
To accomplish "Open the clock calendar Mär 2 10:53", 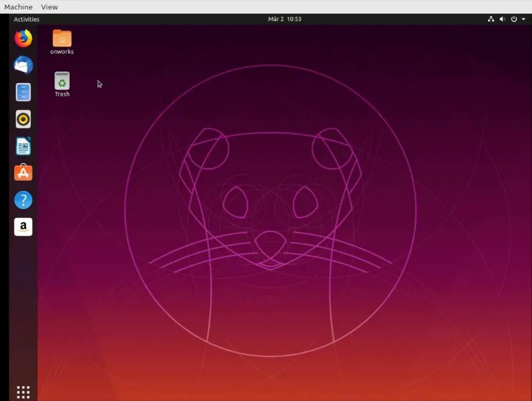I will click(x=284, y=19).
